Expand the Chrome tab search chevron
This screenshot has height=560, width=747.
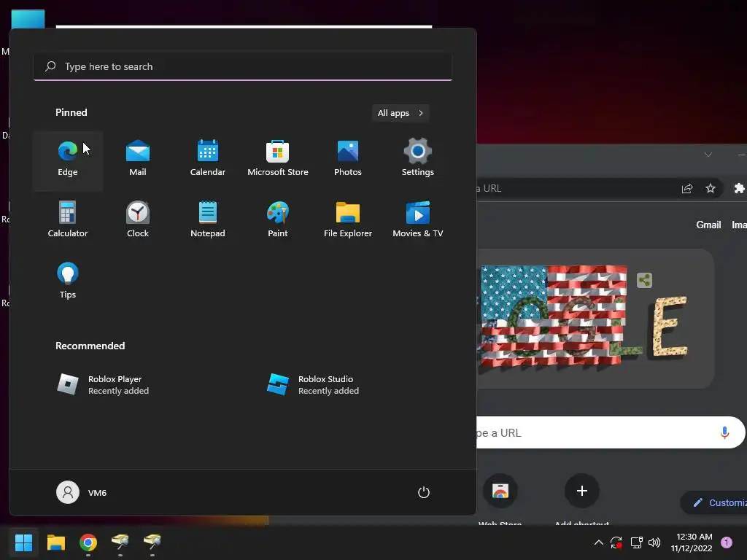pyautogui.click(x=708, y=155)
